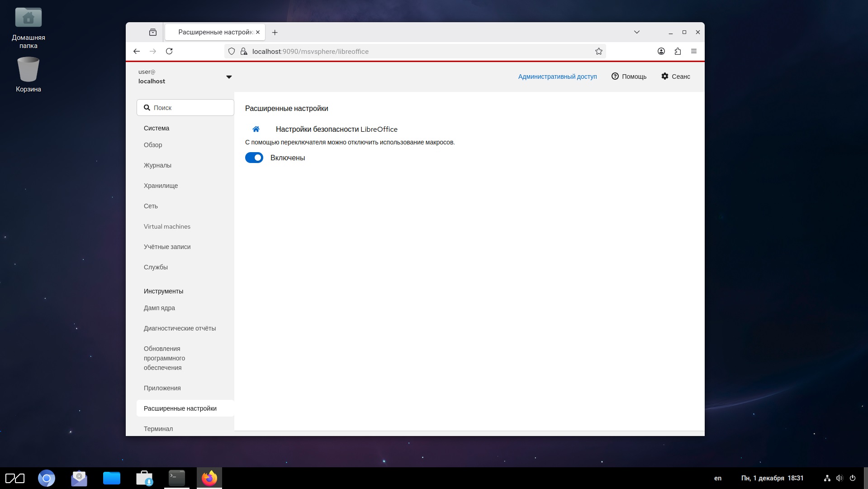
Task: Disable LibreOffice macros with the Включены toggle
Action: [x=254, y=158]
